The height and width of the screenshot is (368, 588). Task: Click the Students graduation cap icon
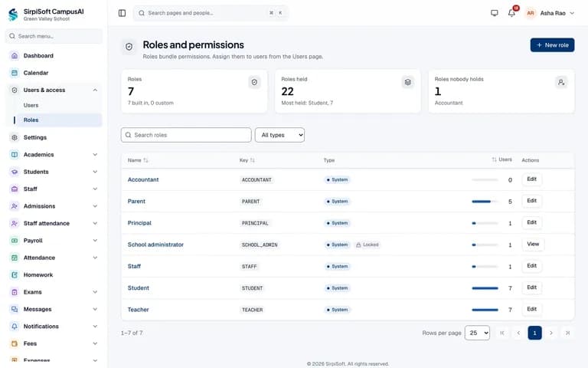[x=15, y=172]
